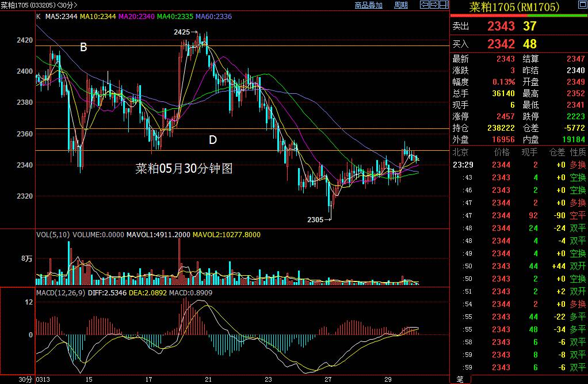Viewport: 588px width, 384px height.
Task: Click the -90 position change value
Action: point(559,215)
